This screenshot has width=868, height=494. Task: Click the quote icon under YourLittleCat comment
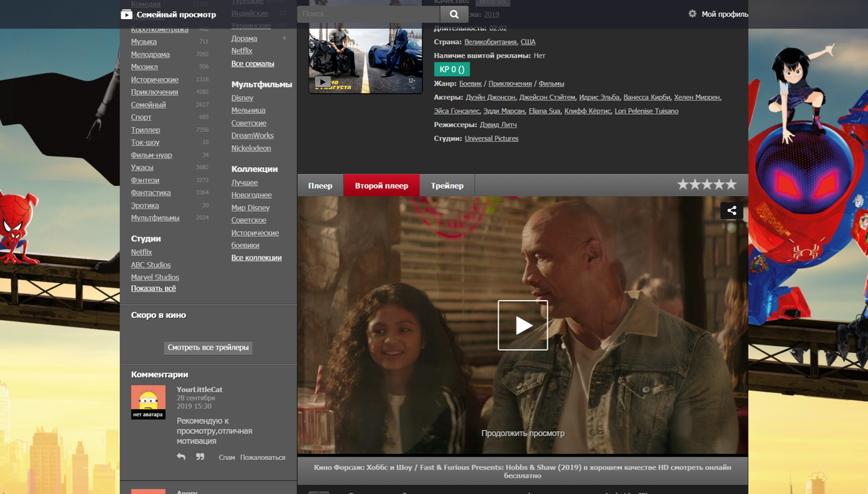(200, 457)
